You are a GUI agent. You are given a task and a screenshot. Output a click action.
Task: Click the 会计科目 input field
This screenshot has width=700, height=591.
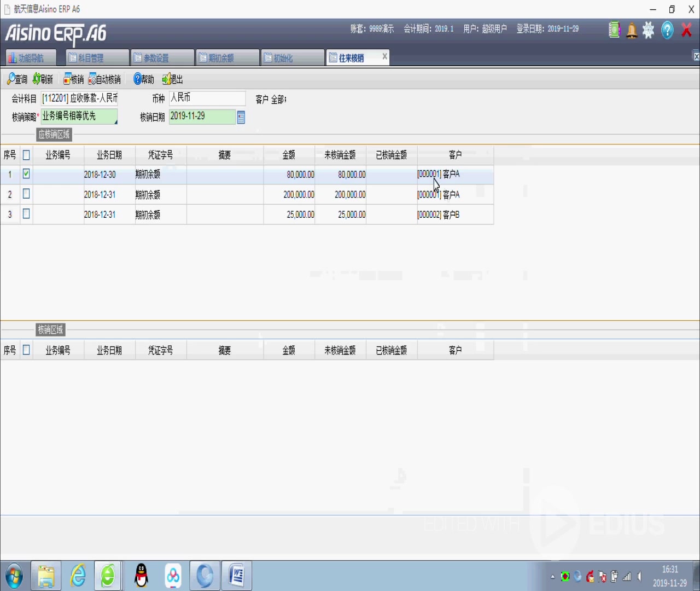point(79,99)
